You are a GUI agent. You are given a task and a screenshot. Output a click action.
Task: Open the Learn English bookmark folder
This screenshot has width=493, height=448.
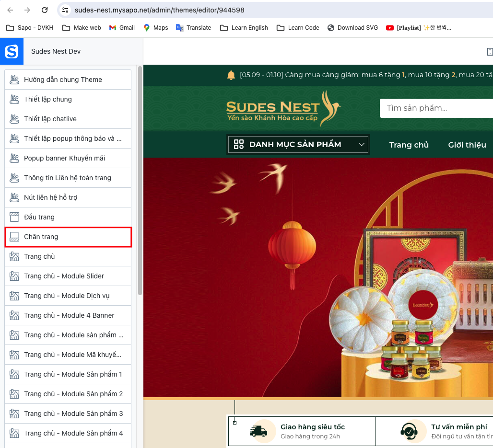[x=244, y=28]
